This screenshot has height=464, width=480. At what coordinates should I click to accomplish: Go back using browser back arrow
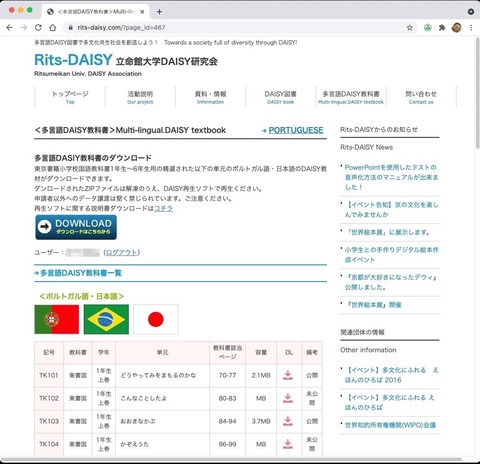9,28
